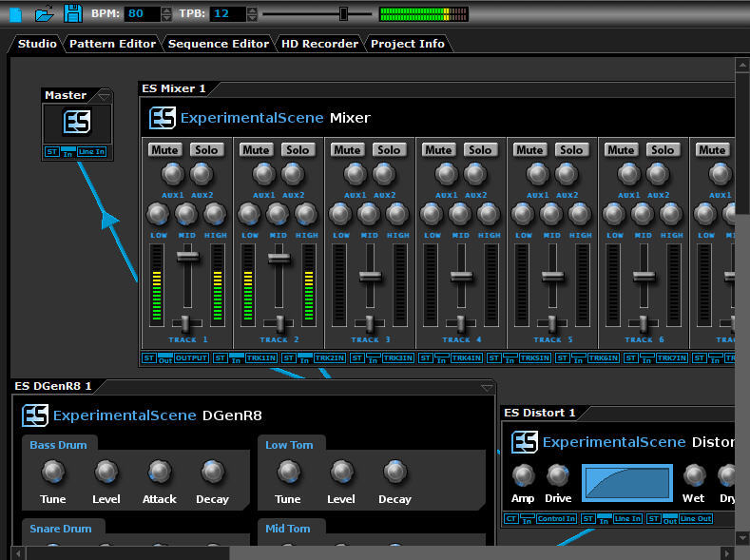Solo mixer Track 4
750x560 pixels.
click(480, 149)
